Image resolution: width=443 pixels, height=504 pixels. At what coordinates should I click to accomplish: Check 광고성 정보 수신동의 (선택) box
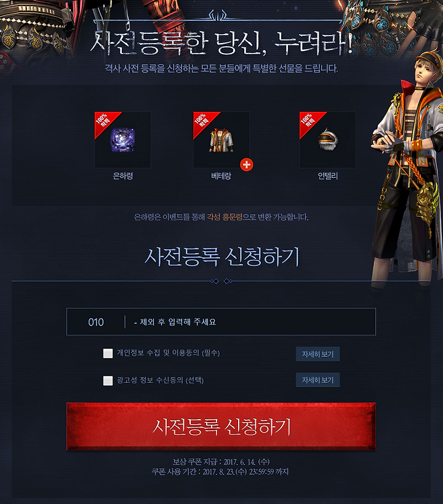pos(108,380)
